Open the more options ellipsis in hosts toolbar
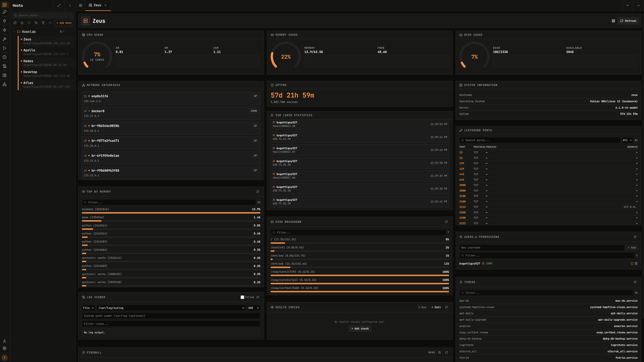This screenshot has height=362, width=644. coord(50,23)
